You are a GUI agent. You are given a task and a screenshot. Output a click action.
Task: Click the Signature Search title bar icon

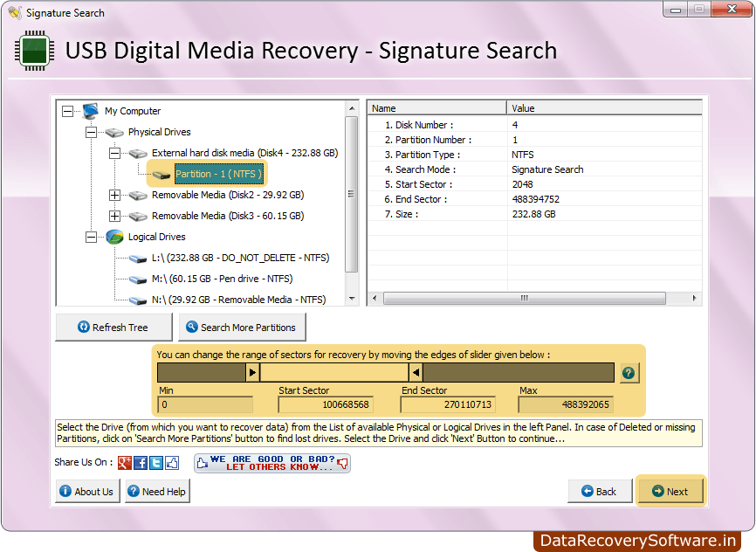[15, 12]
